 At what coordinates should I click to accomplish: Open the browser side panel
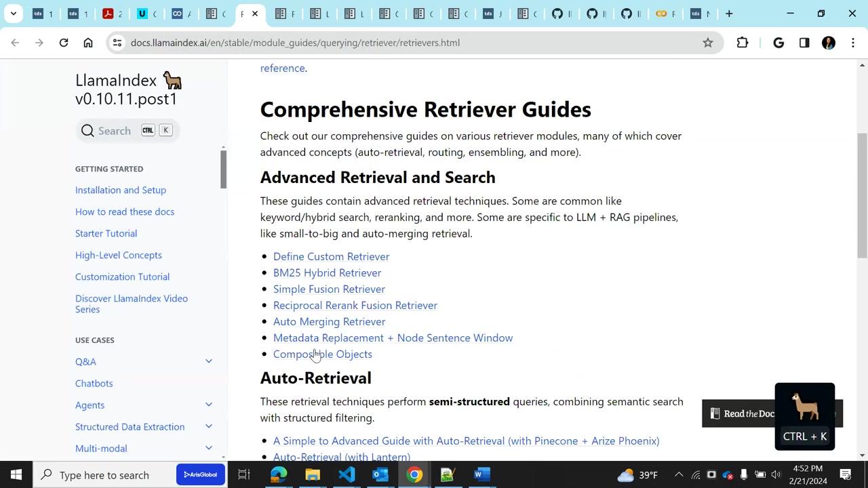pyautogui.click(x=804, y=43)
